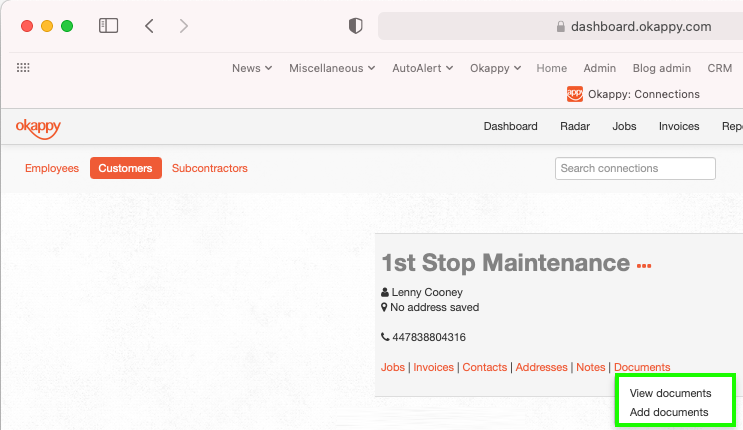Switch to the Subcontractors tab

[x=209, y=168]
